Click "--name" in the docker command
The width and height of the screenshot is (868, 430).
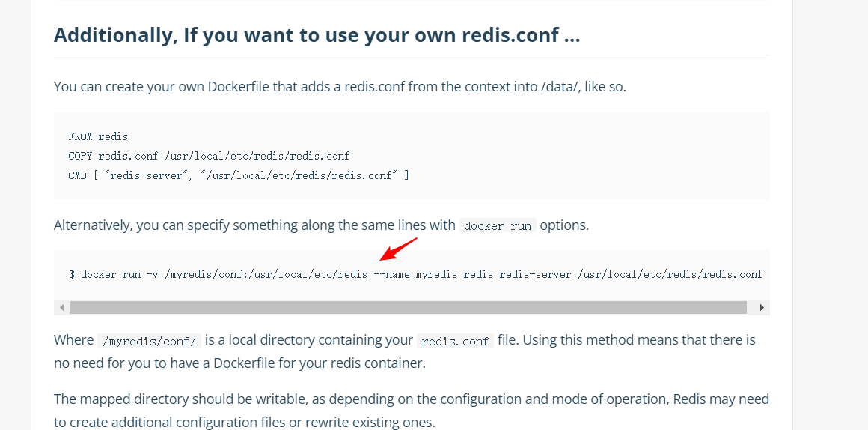click(391, 274)
